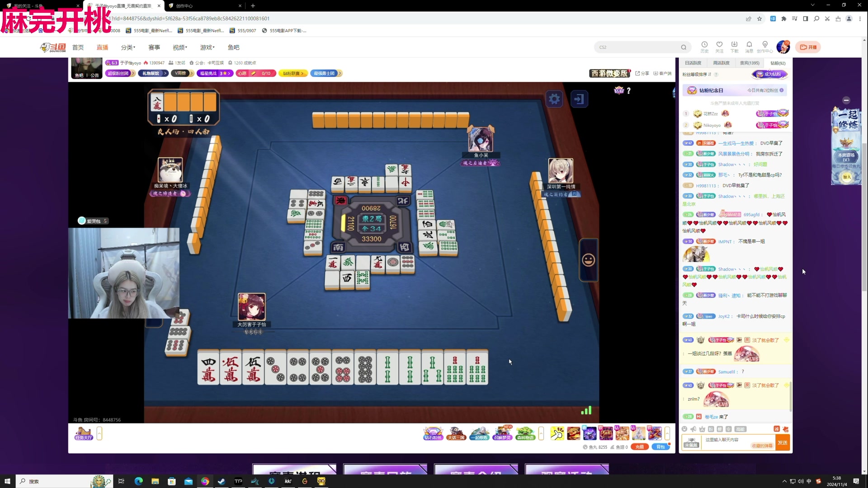Click the 分享 share link

pos(642,73)
